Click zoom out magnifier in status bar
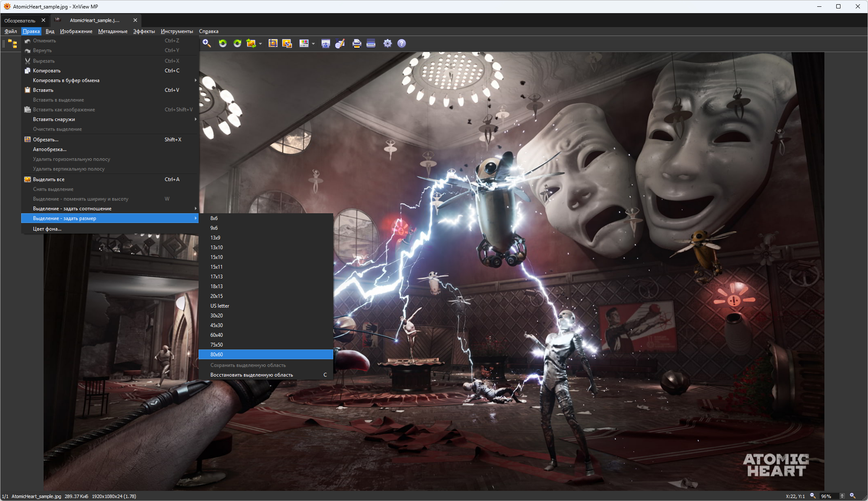 [x=813, y=496]
